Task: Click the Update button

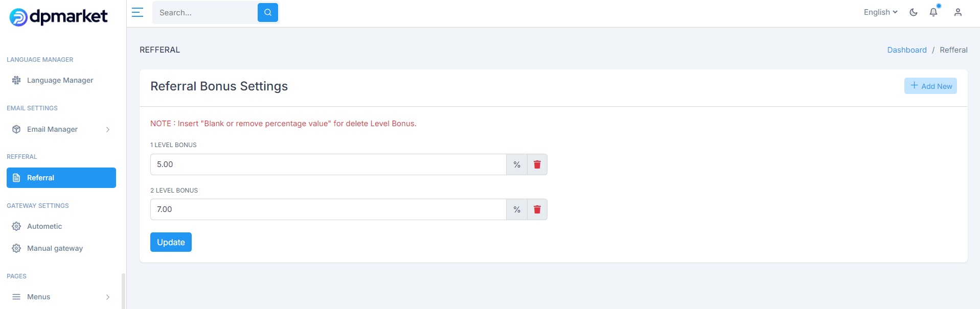Action: [171, 242]
